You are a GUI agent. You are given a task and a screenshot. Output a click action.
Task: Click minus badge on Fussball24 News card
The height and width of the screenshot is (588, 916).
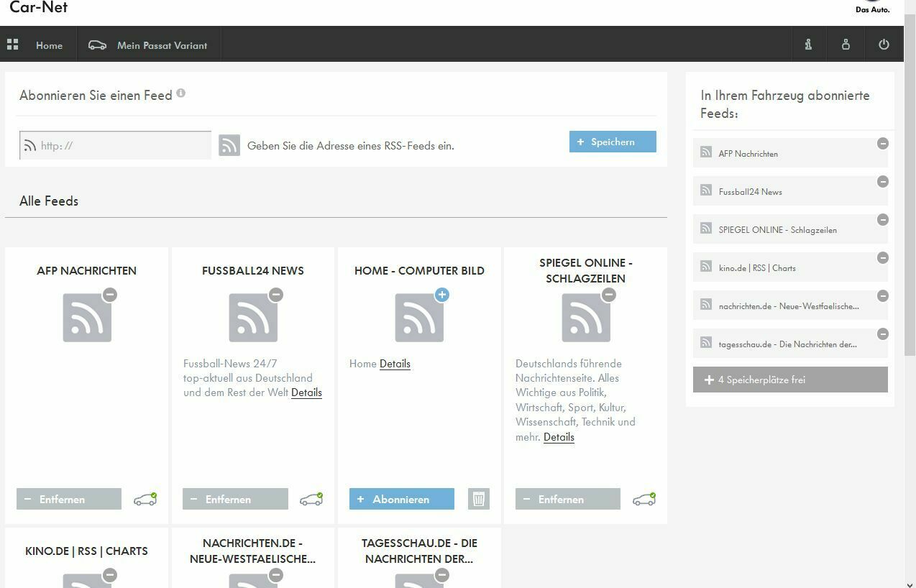pyautogui.click(x=276, y=295)
